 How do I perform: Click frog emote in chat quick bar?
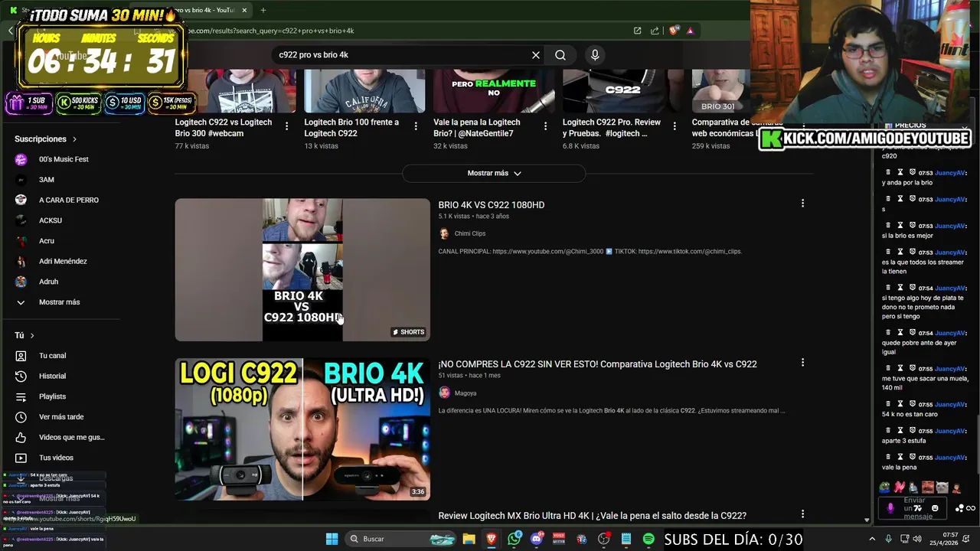point(886,487)
